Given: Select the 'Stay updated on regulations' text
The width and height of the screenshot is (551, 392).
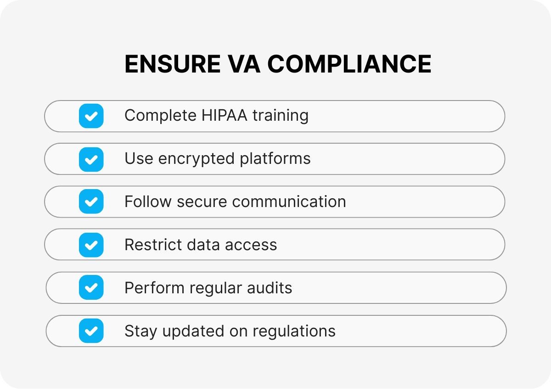Looking at the screenshot, I should click(230, 331).
